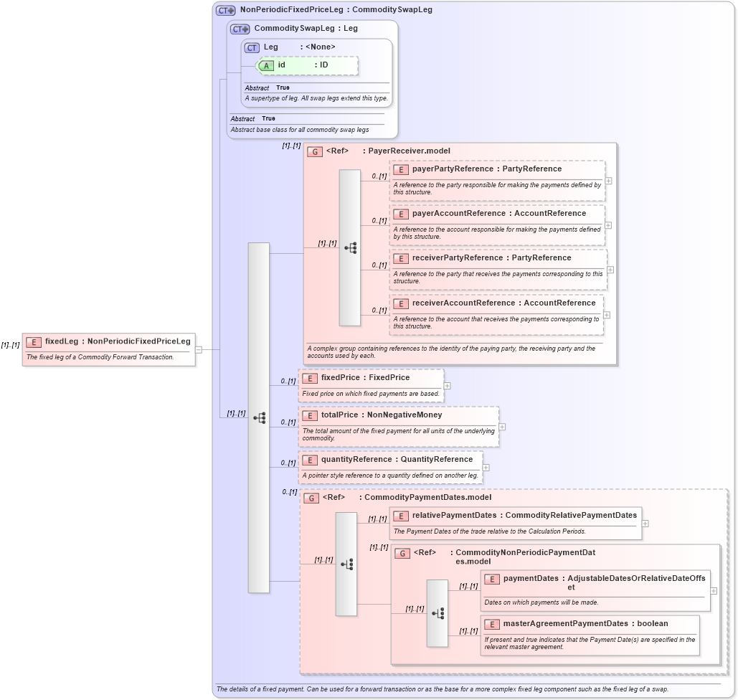The image size is (738, 700).
Task: Click the E icon of payerPartyReference
Action: [400, 170]
